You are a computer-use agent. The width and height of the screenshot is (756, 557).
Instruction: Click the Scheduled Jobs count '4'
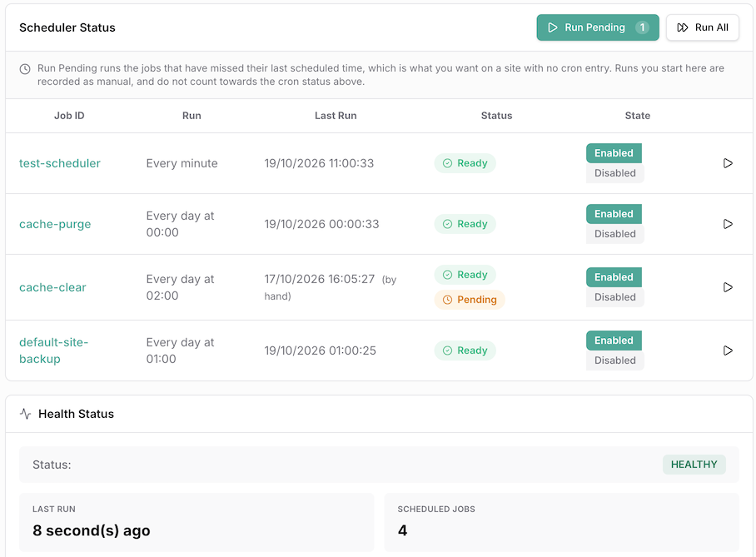403,530
